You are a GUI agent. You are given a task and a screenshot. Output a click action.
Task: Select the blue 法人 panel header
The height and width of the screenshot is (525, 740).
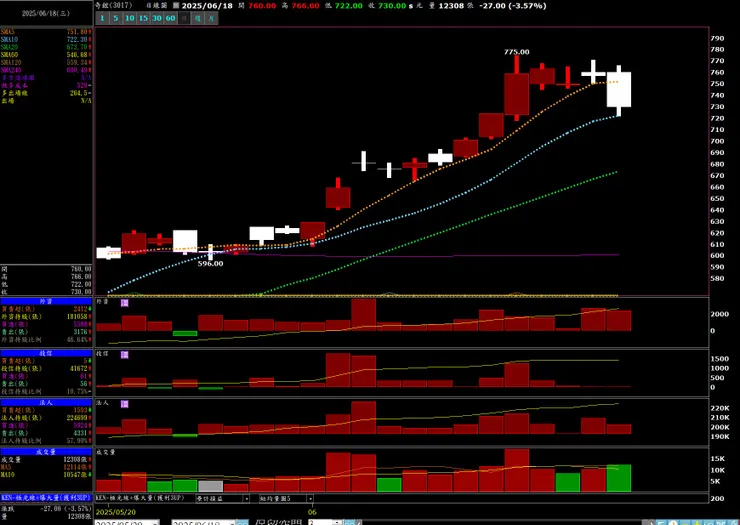click(x=46, y=403)
